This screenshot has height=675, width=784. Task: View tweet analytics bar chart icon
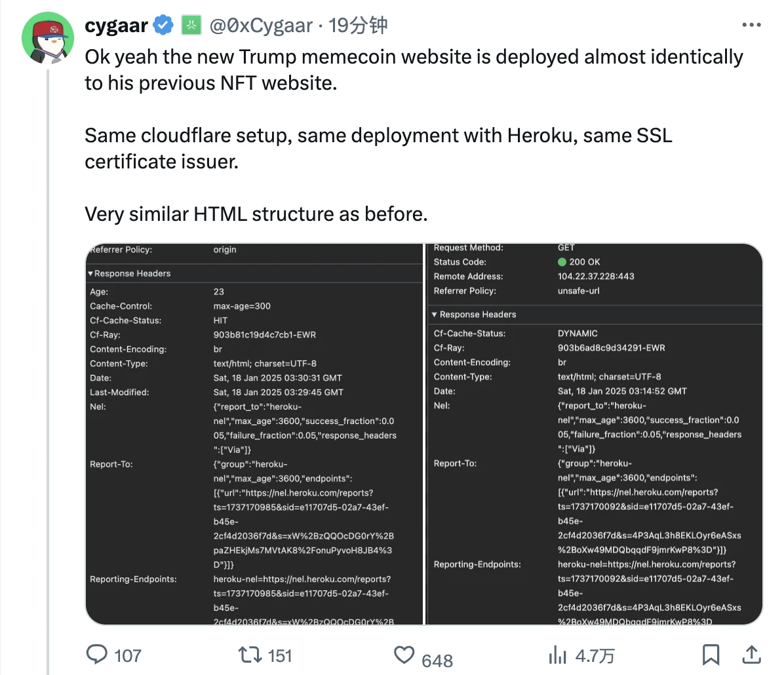click(557, 655)
